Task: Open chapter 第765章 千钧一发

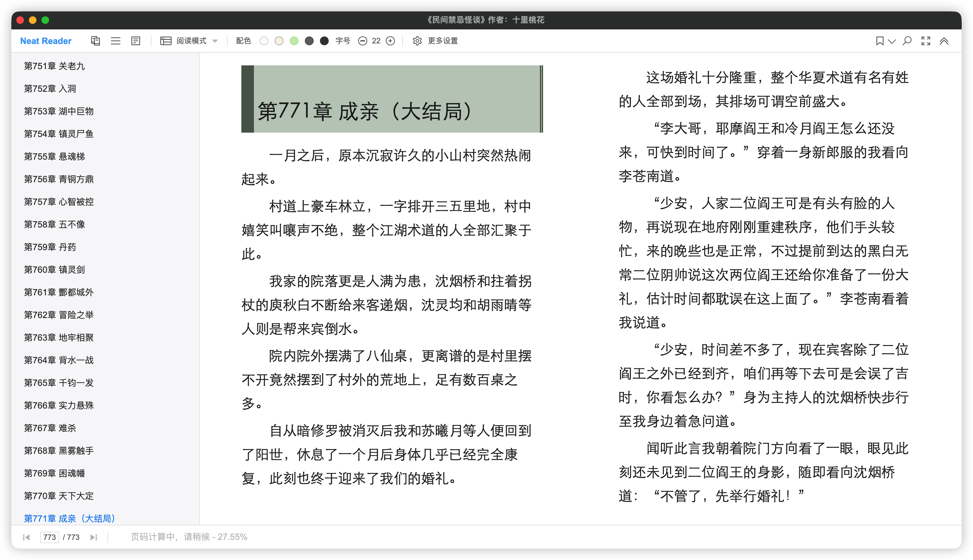Action: [59, 383]
